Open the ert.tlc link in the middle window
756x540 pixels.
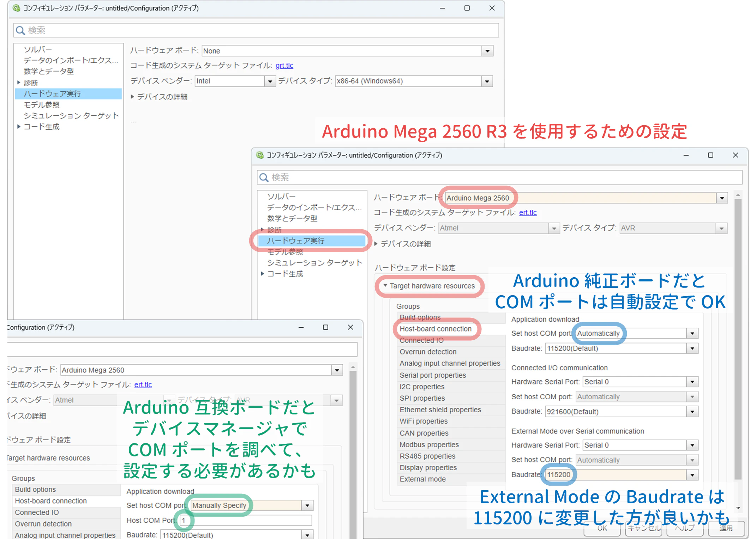pyautogui.click(x=528, y=213)
